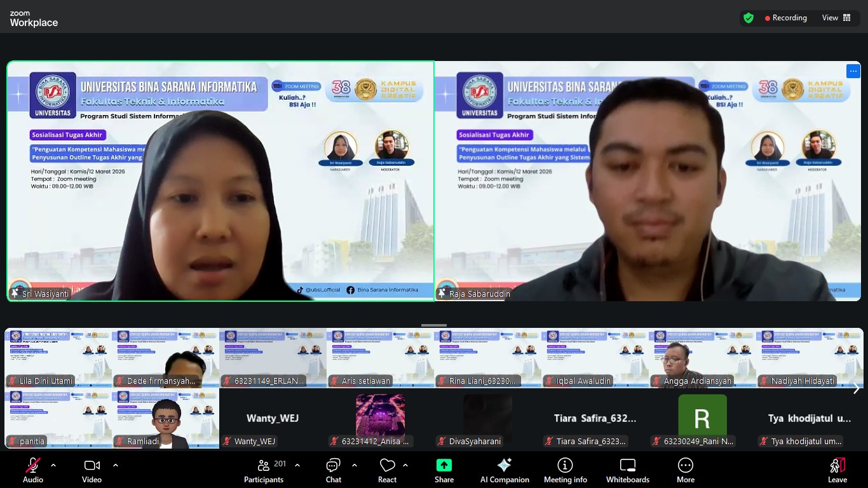Open the More options menu

pyautogui.click(x=685, y=470)
